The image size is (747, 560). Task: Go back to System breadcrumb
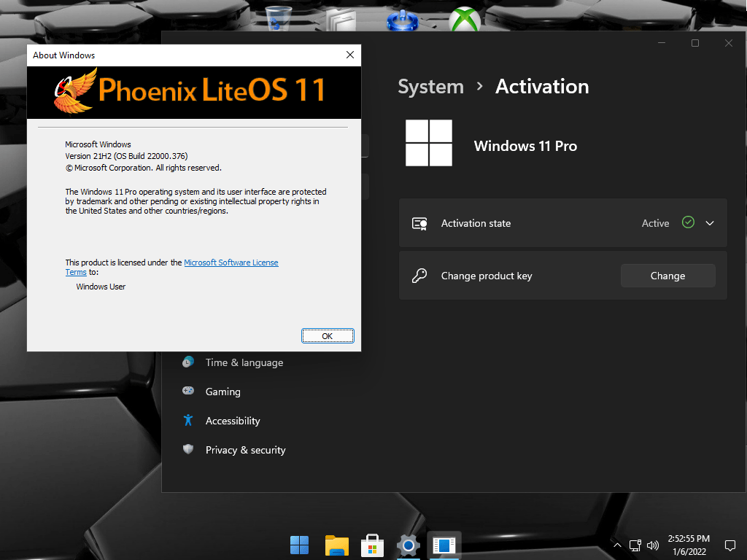430,87
